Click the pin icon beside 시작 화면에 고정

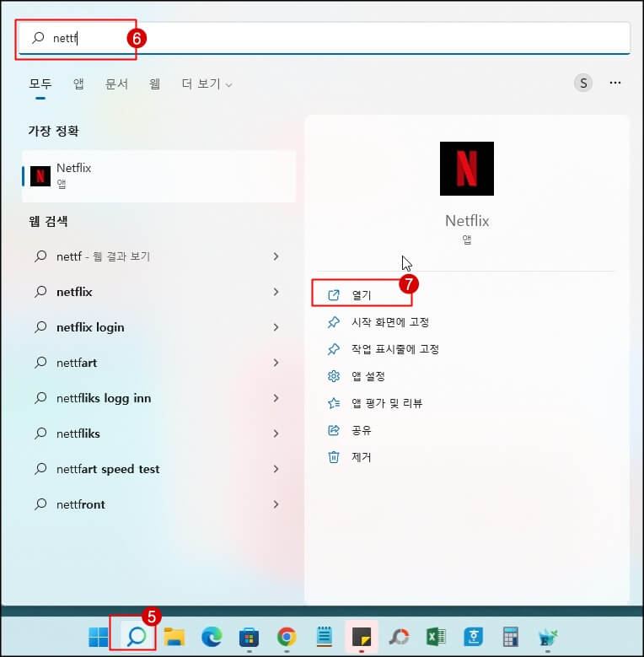[x=334, y=322]
